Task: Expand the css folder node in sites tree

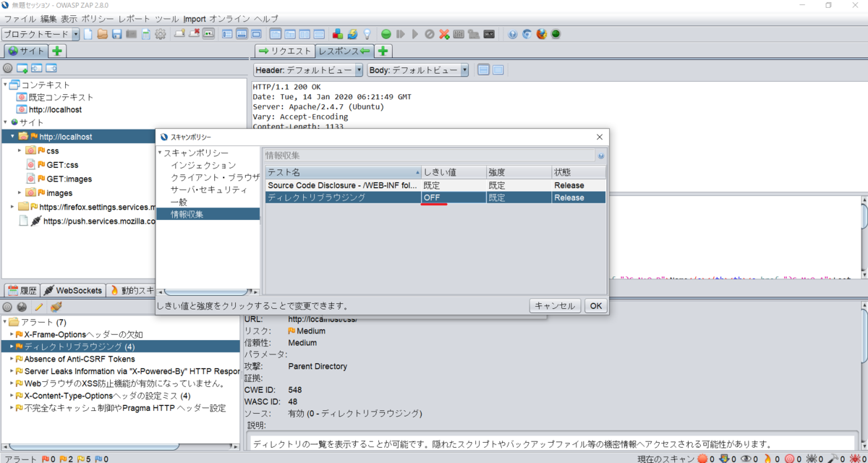Action: pyautogui.click(x=20, y=150)
